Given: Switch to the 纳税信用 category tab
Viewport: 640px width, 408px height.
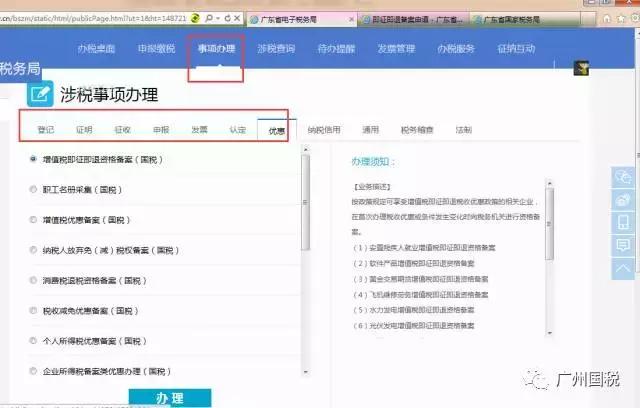Looking at the screenshot, I should tap(324, 130).
